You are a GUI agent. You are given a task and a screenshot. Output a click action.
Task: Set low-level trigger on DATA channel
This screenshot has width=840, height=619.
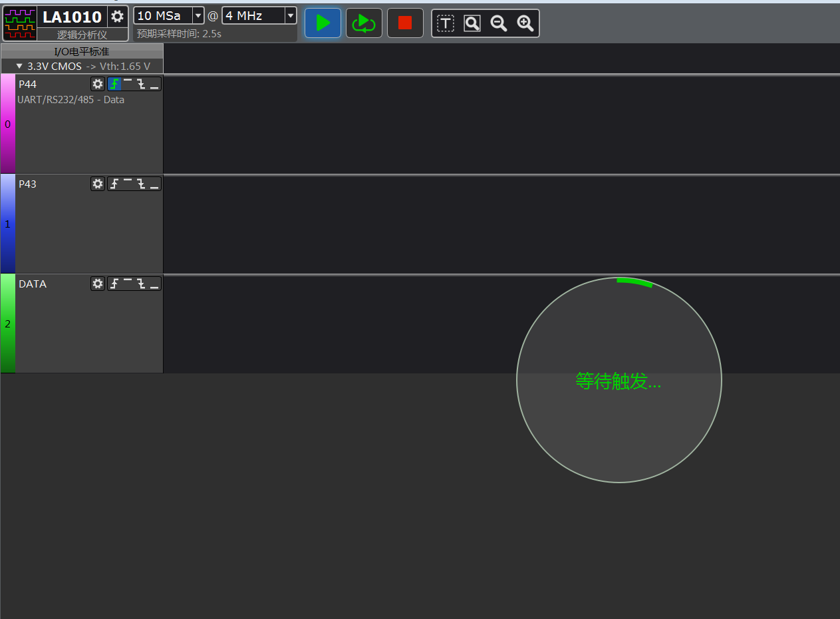[154, 284]
